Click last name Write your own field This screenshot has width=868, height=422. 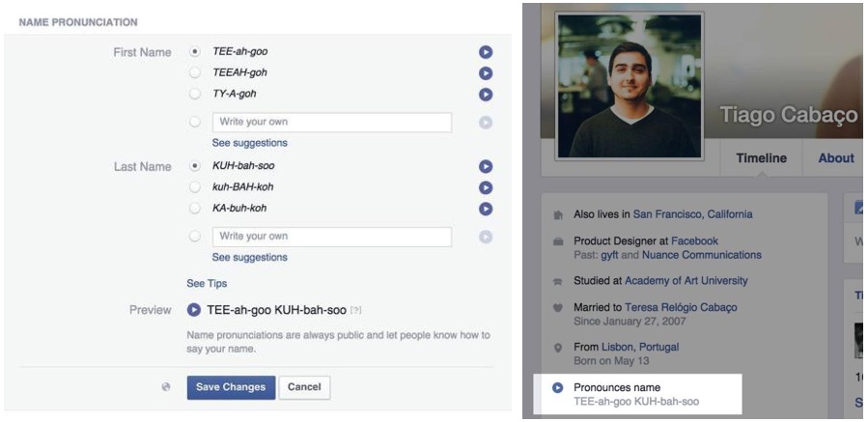point(332,237)
